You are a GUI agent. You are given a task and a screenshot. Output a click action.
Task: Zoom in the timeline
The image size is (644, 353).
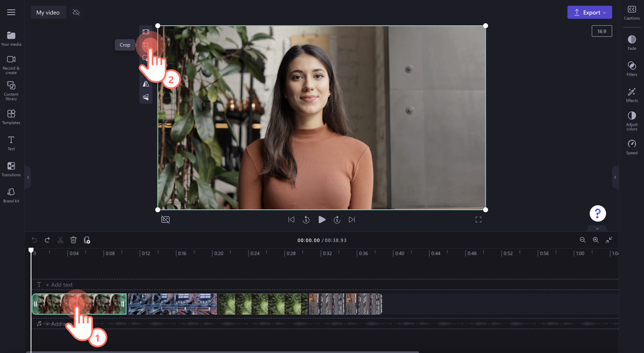[595, 240]
